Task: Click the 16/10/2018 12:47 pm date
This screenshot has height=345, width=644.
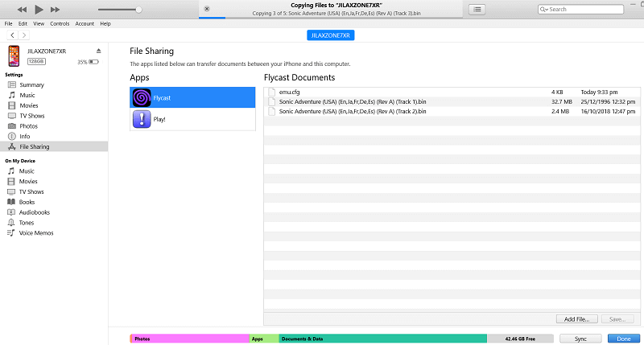Action: [608, 111]
